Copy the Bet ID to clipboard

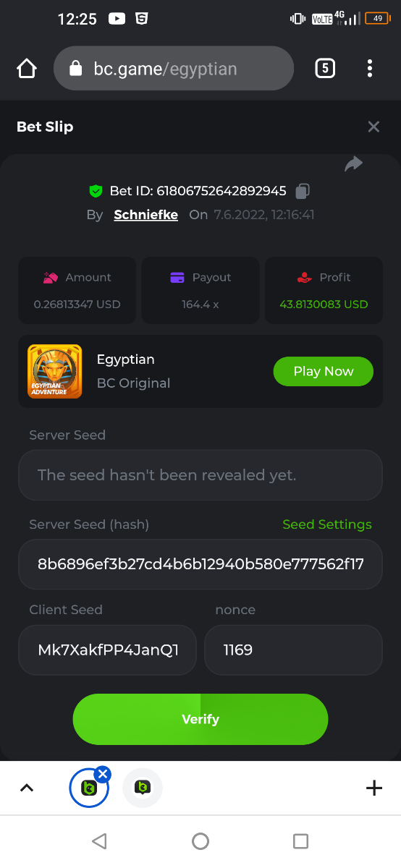point(303,191)
